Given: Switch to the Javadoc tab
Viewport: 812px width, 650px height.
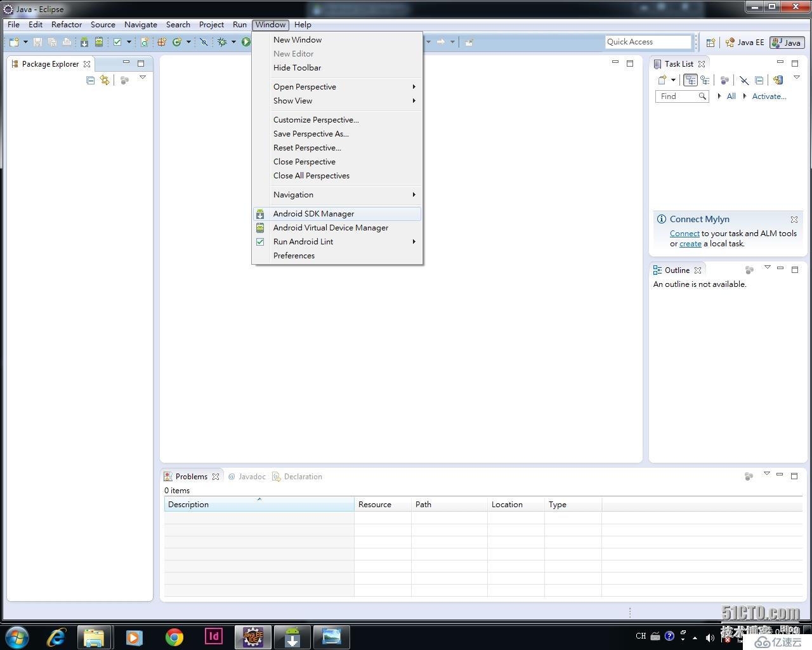Looking at the screenshot, I should click(x=247, y=477).
